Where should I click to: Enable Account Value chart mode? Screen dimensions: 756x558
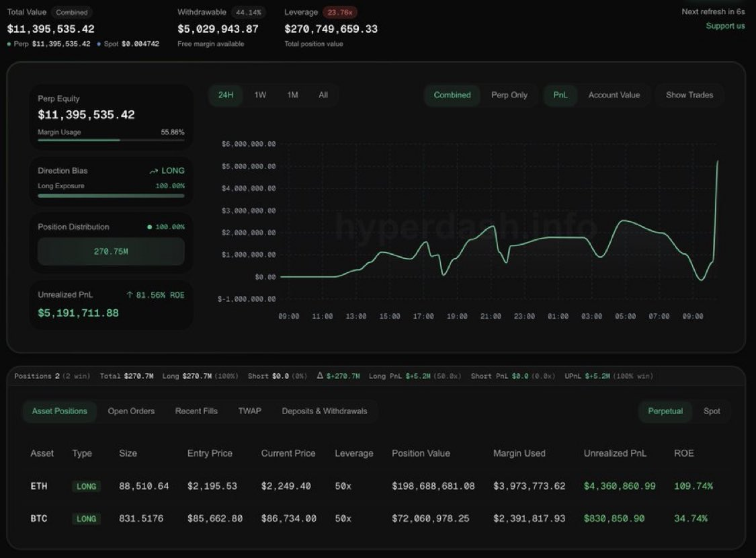point(614,95)
